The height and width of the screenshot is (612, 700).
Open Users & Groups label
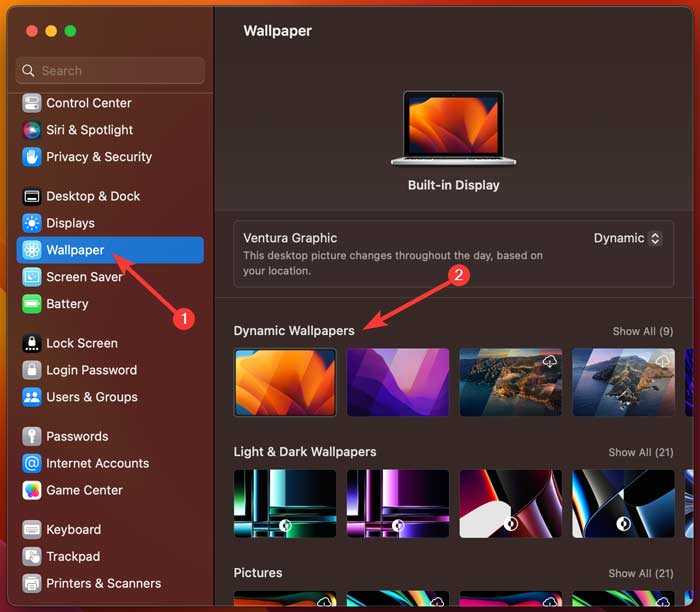[92, 397]
